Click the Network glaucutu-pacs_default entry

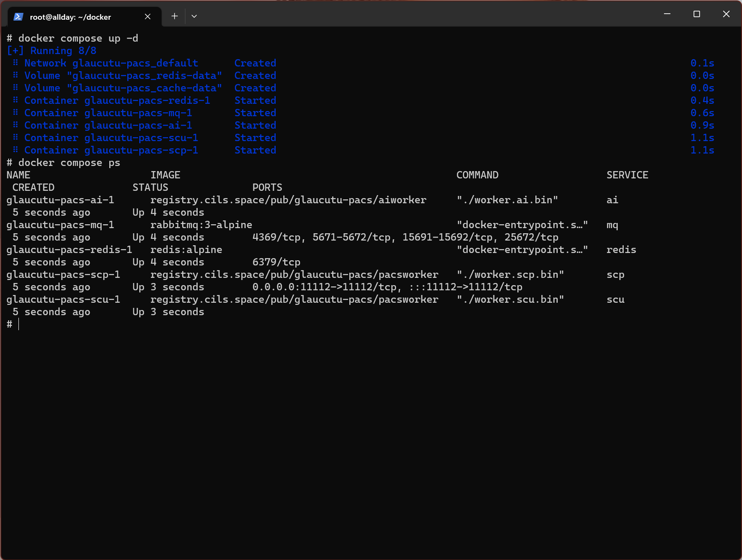pyautogui.click(x=111, y=63)
